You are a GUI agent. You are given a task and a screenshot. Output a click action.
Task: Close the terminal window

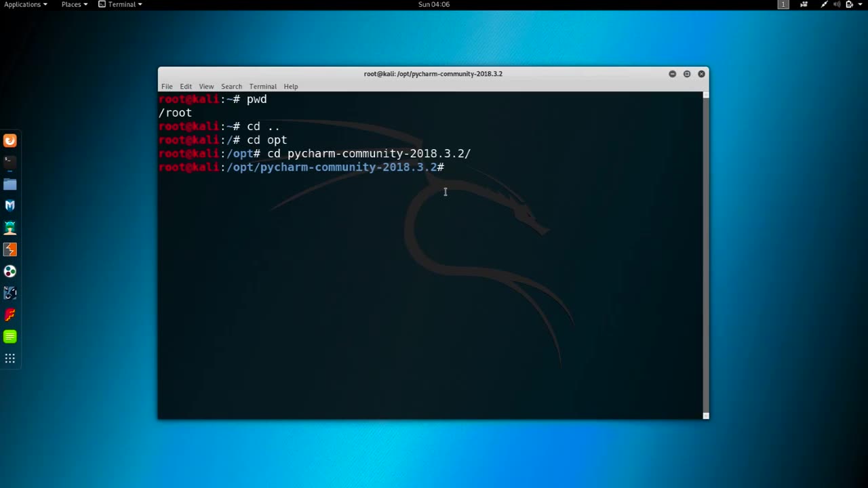coord(702,74)
